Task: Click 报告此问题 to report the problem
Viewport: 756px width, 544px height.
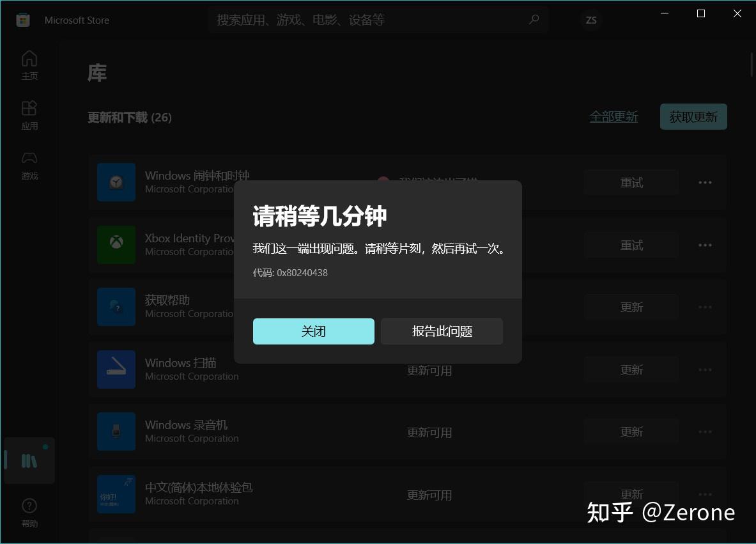Action: [x=442, y=331]
